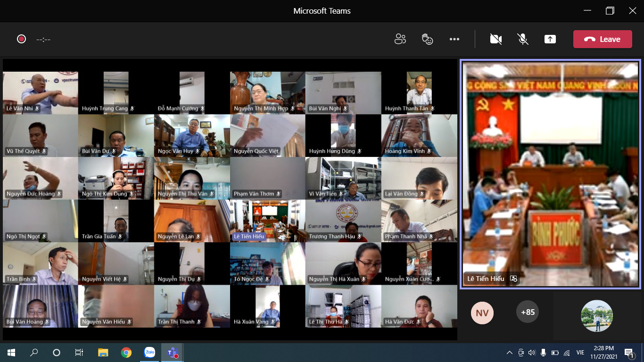644x362 pixels.
Task: Show the participants panel
Action: [x=400, y=39]
